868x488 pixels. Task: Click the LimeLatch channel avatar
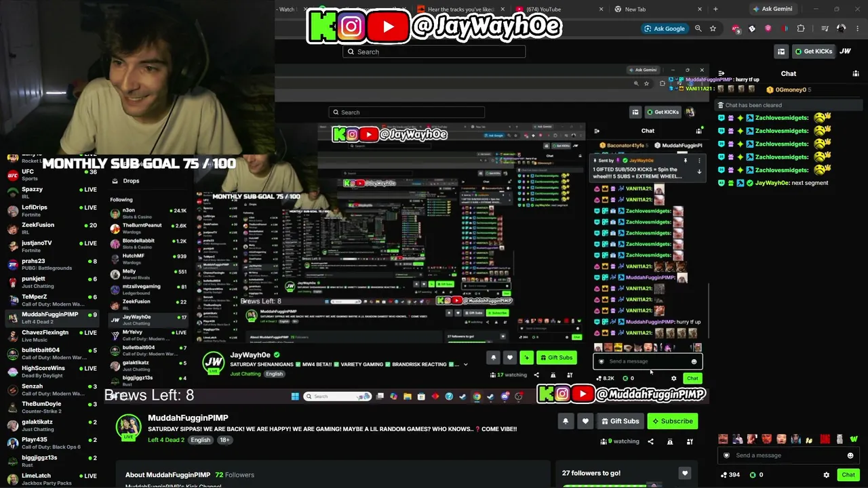[x=12, y=479]
